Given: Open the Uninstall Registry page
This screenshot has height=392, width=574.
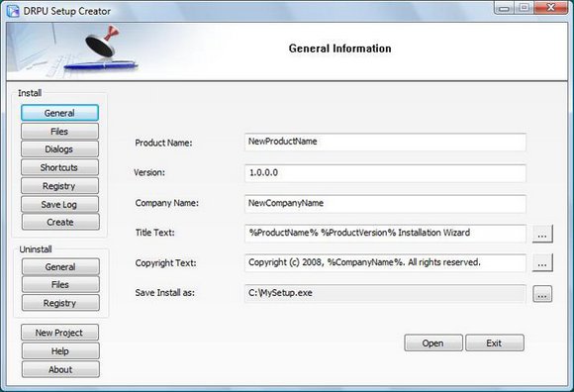Looking at the screenshot, I should point(60,303).
